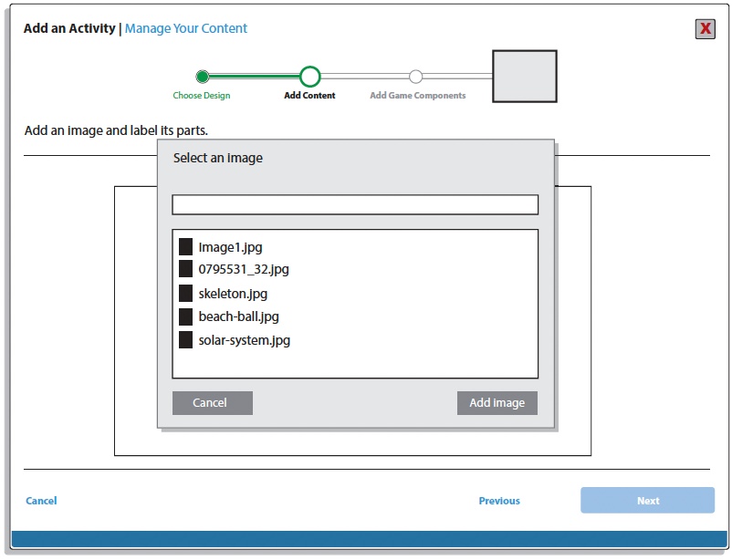
Task: Go back with the Previous link
Action: click(x=499, y=501)
